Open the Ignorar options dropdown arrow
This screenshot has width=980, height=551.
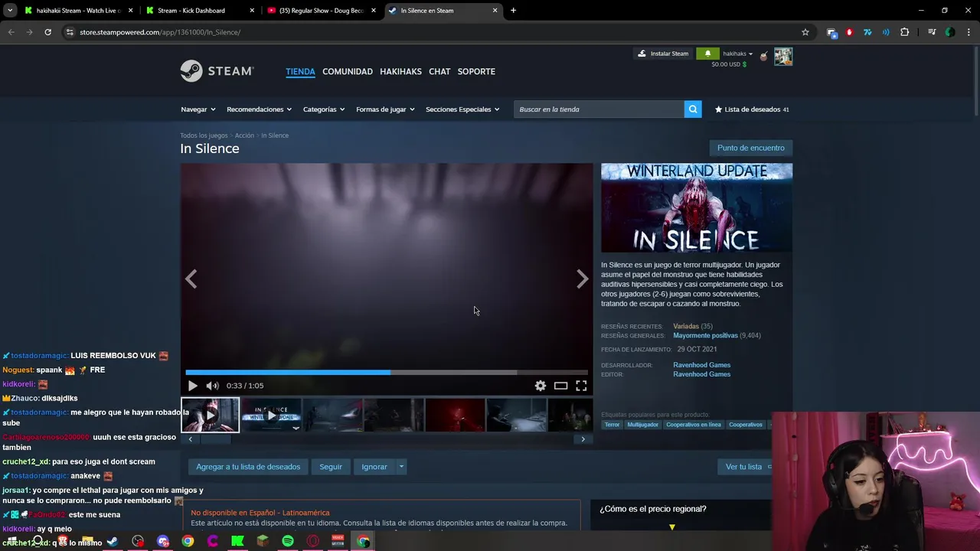point(400,467)
